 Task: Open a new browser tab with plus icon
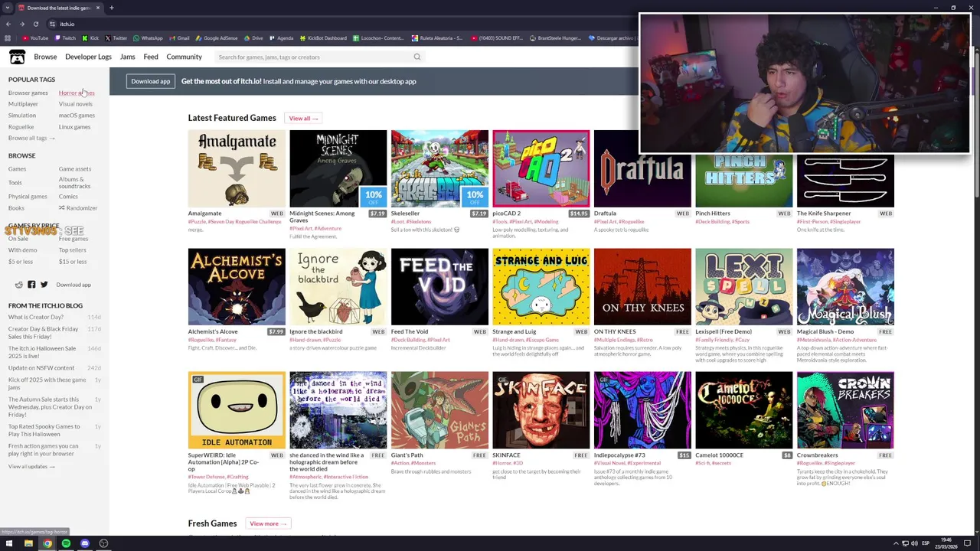(111, 8)
